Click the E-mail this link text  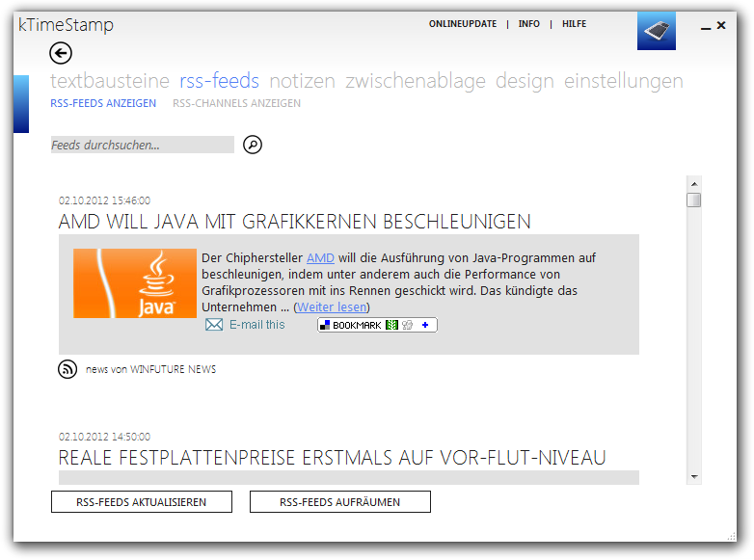tap(257, 325)
